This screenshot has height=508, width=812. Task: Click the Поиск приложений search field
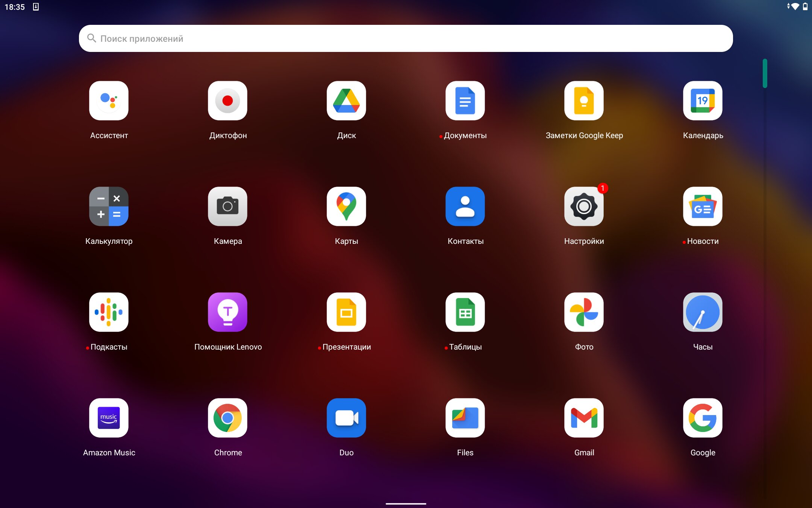point(405,38)
